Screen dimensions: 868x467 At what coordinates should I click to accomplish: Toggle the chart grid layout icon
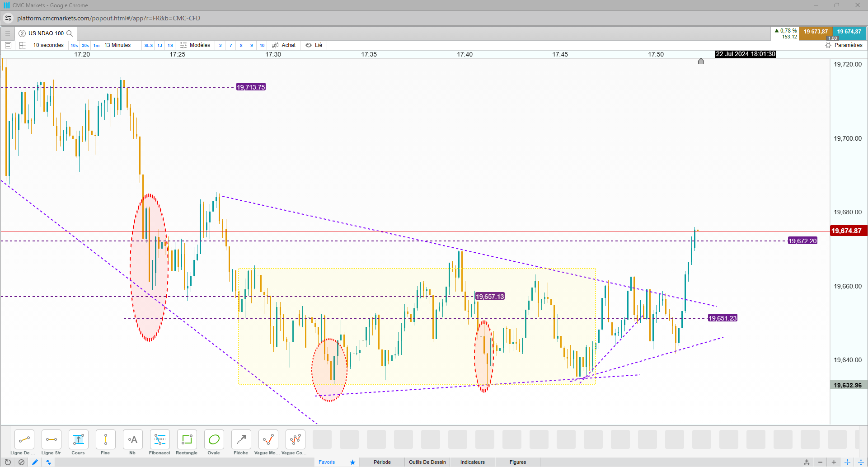click(23, 45)
